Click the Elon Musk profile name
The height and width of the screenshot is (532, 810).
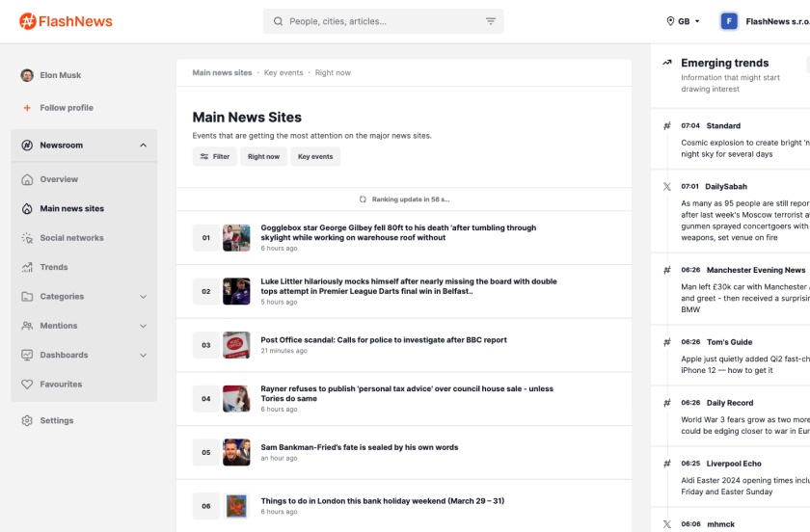61,75
